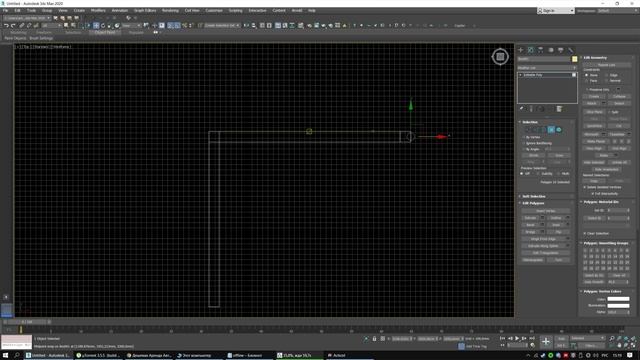
Task: Collapse the Polygon: Material IDs rollout
Action: [601, 202]
